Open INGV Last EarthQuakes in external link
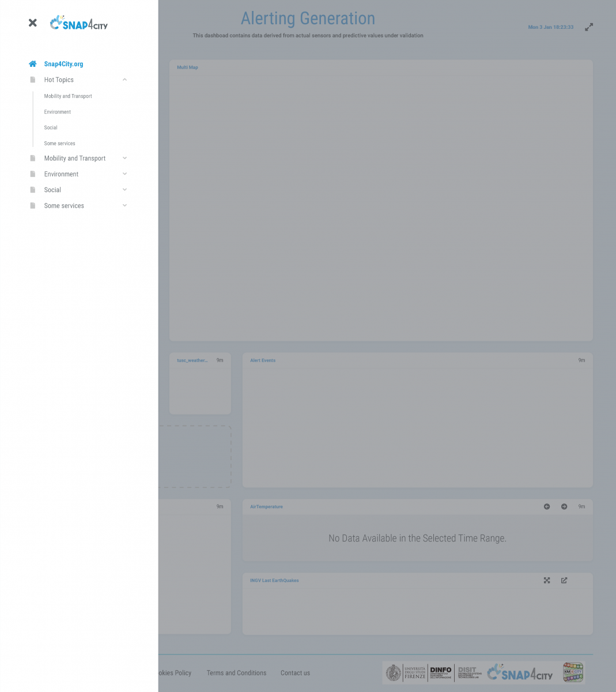This screenshot has width=616, height=692. (x=564, y=580)
